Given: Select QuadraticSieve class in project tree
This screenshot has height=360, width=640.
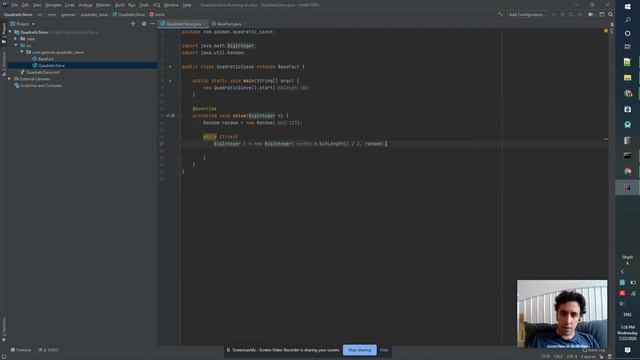Looking at the screenshot, I should pyautogui.click(x=49, y=65).
